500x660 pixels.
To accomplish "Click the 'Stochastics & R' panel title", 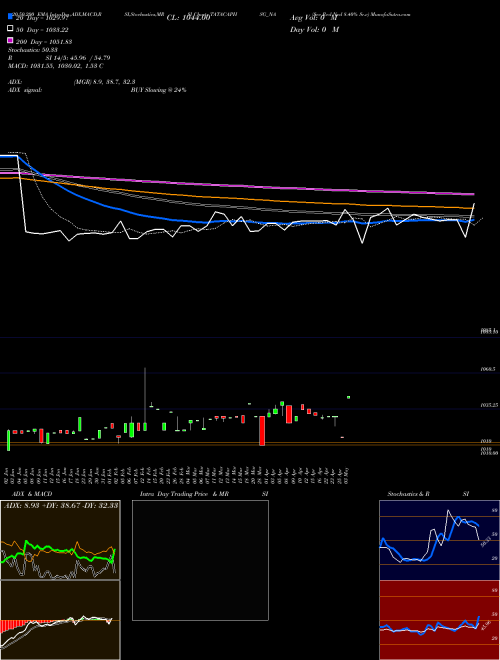I will [x=409, y=494].
